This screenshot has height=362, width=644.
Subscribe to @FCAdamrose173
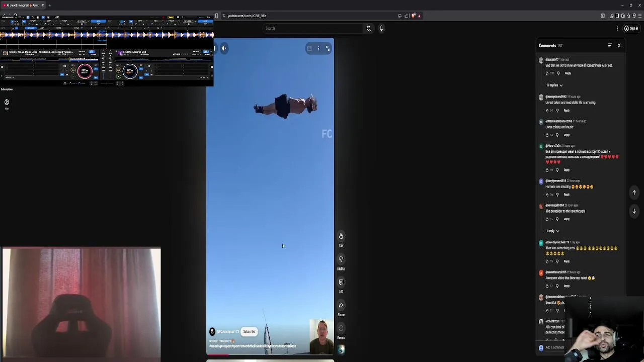point(249,332)
